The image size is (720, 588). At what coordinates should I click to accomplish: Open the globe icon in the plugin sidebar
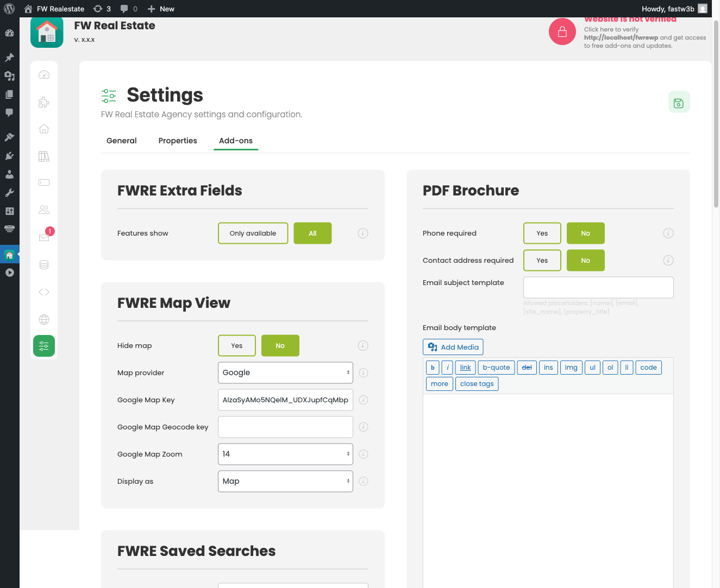click(x=44, y=319)
